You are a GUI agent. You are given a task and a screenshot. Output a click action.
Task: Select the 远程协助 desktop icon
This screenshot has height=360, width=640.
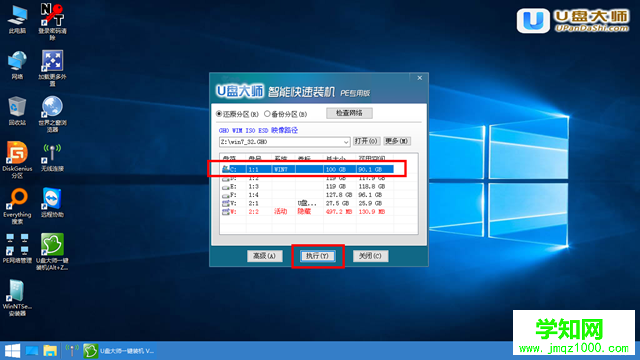52,203
